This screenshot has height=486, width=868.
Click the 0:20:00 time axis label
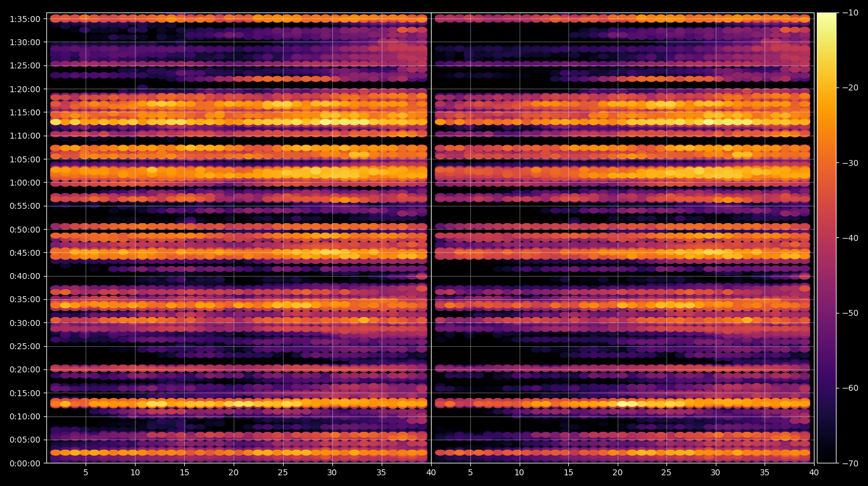(25, 369)
